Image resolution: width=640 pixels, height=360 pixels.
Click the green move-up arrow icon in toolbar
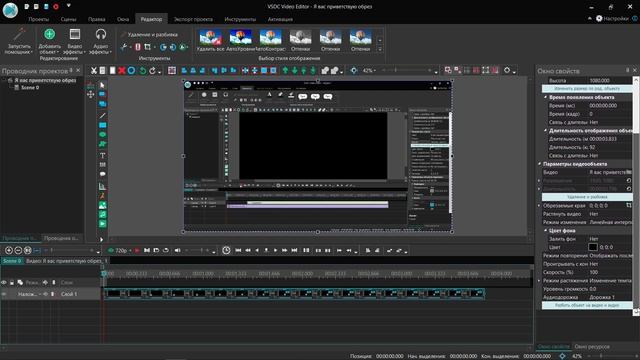coord(285,71)
